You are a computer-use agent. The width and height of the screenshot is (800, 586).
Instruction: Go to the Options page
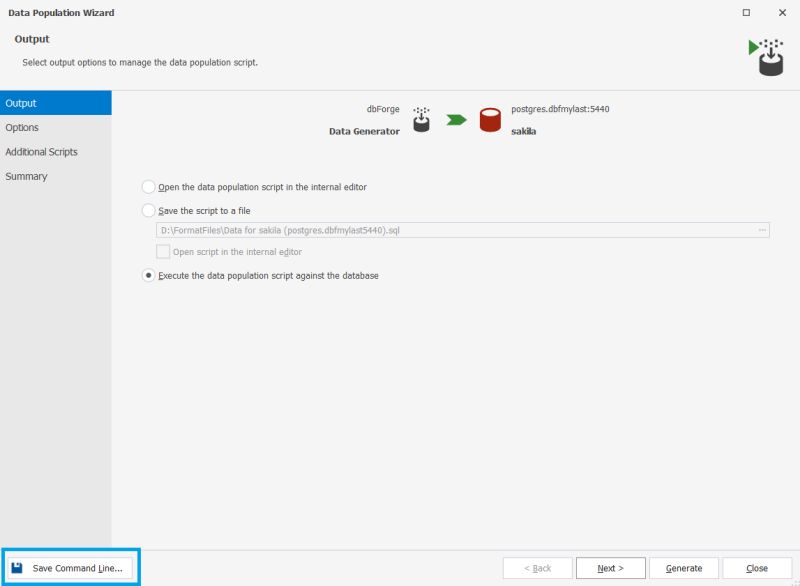point(56,128)
